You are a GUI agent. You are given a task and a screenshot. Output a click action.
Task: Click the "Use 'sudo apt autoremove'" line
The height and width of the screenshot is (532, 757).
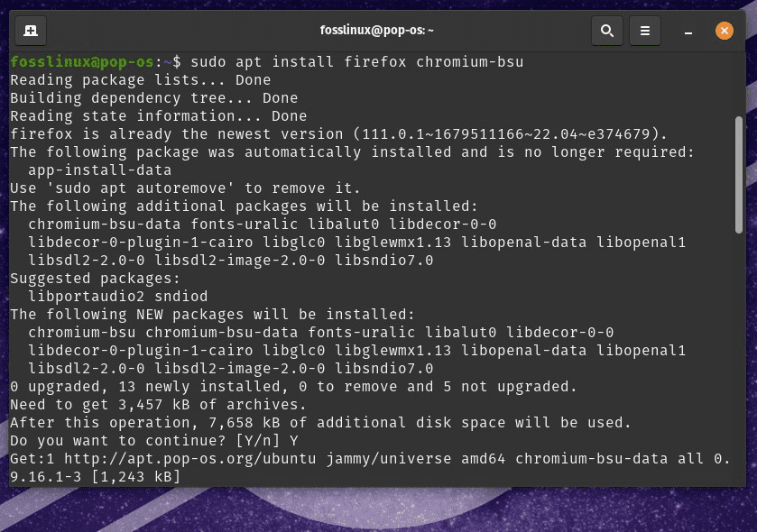(185, 188)
